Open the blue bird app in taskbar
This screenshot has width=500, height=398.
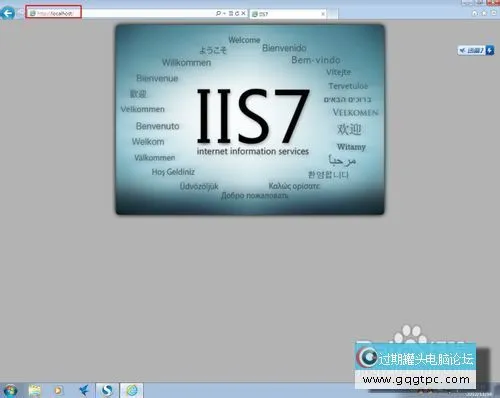click(84, 390)
